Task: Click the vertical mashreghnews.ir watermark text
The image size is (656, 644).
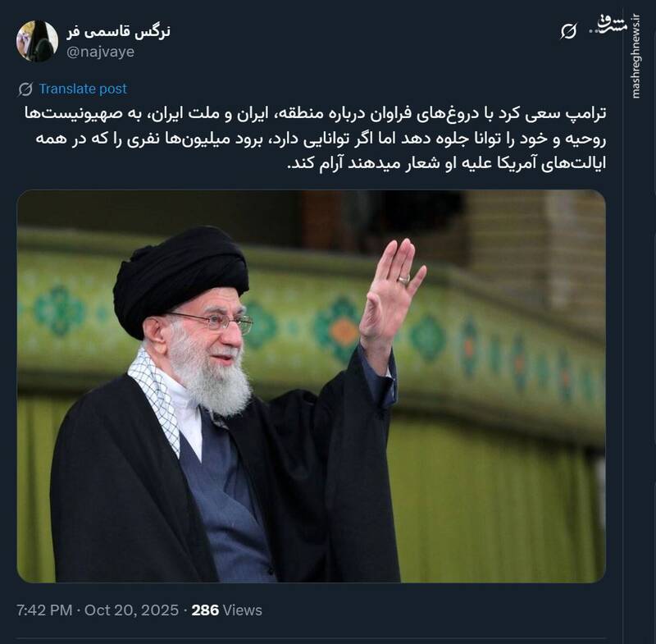Action: (x=636, y=56)
